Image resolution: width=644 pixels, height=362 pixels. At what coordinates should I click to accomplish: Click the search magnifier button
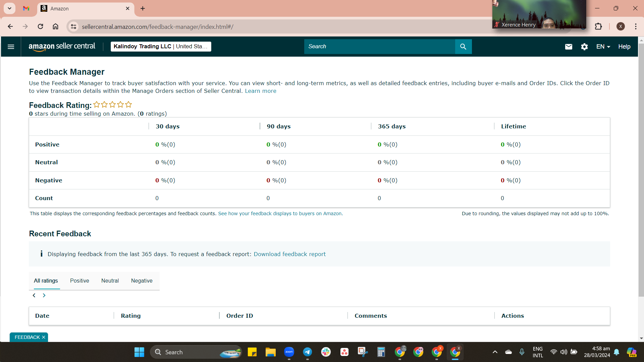[463, 47]
